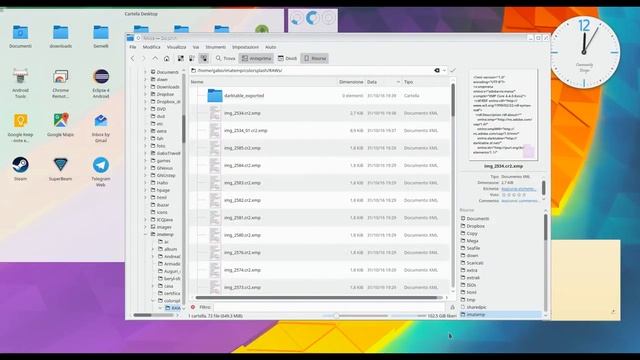Select the darktable_exported folder
The image size is (640, 360).
[244, 96]
